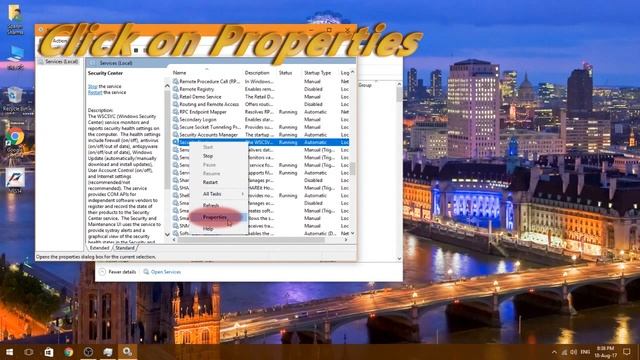Switch to the Standard tab
Image resolution: width=640 pixels, height=360 pixels.
tap(124, 248)
